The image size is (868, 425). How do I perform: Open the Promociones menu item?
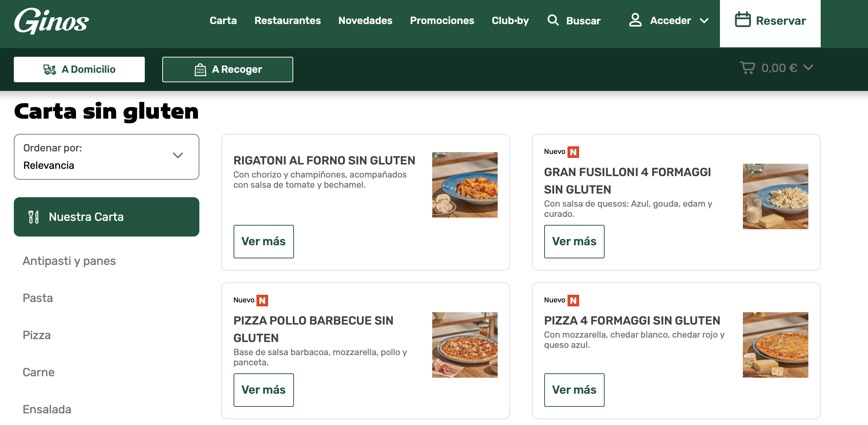pyautogui.click(x=442, y=21)
